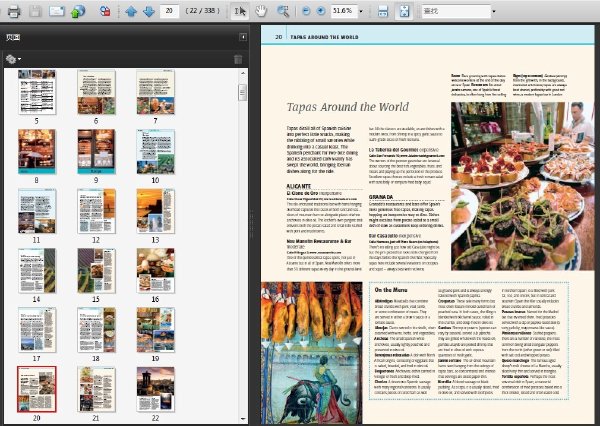This screenshot has width=600, height=426.
Task: Click the "Tapas Around the World" title
Action: pyautogui.click(x=348, y=107)
